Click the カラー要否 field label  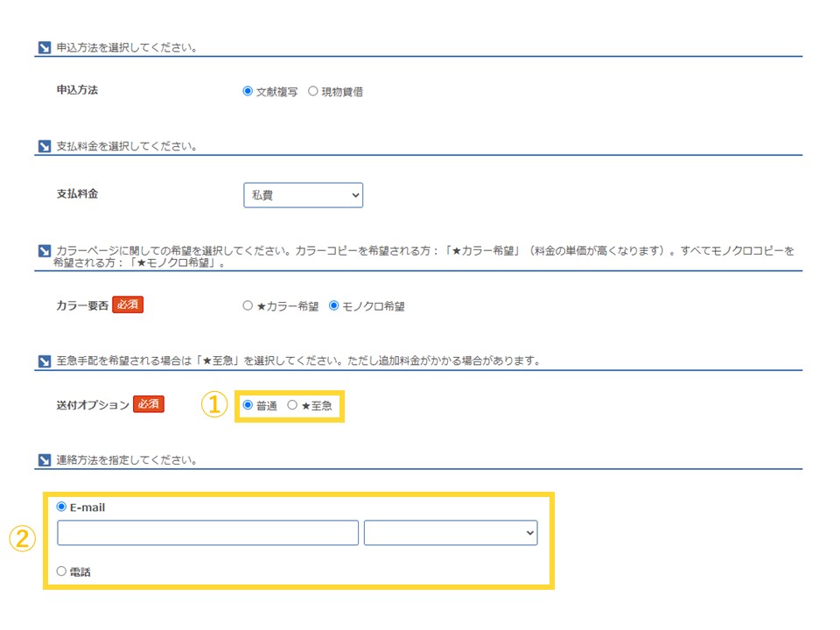point(82,305)
